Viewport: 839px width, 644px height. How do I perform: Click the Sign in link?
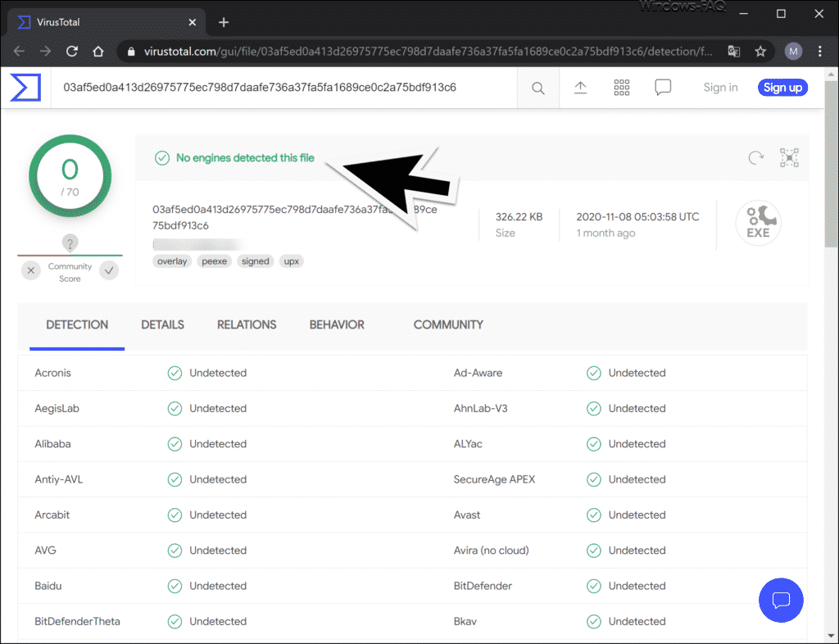tap(720, 87)
